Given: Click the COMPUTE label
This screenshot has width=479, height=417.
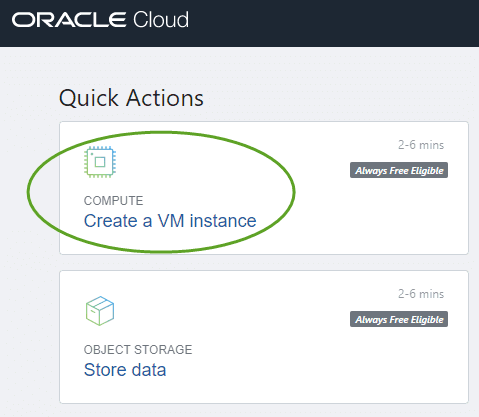Looking at the screenshot, I should point(114,201).
